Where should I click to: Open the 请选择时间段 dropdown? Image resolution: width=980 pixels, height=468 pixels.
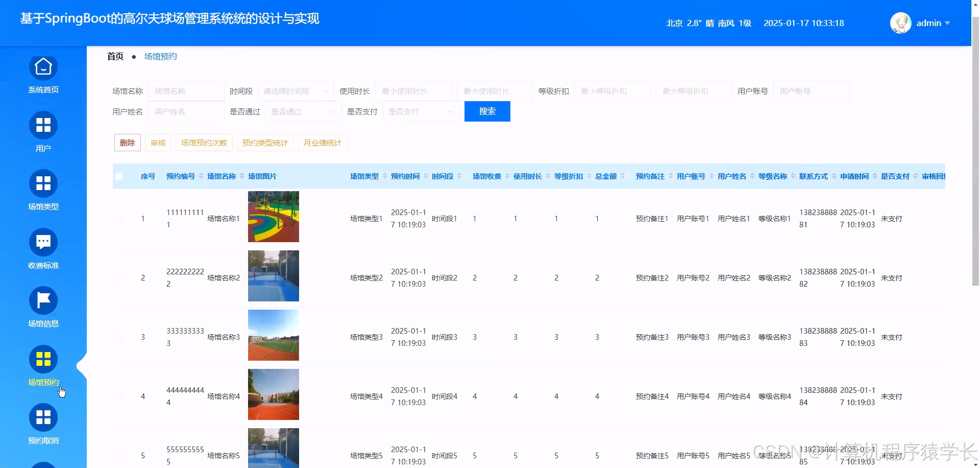click(296, 91)
